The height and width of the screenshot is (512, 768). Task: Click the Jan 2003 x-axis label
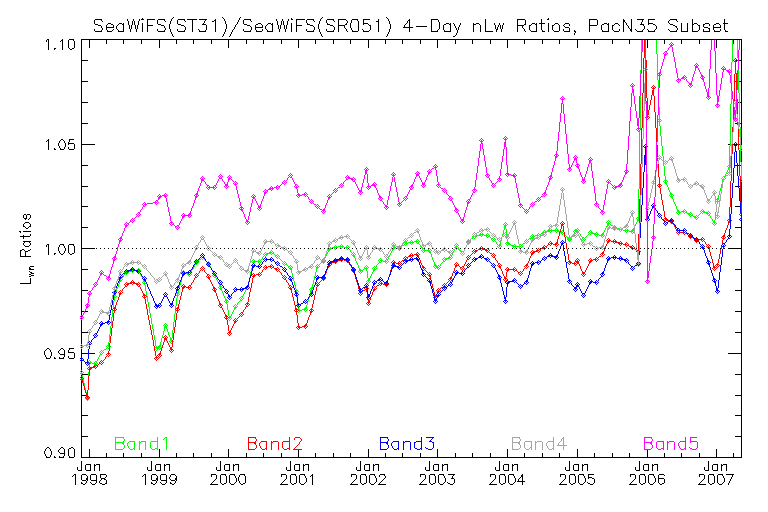coord(437,473)
